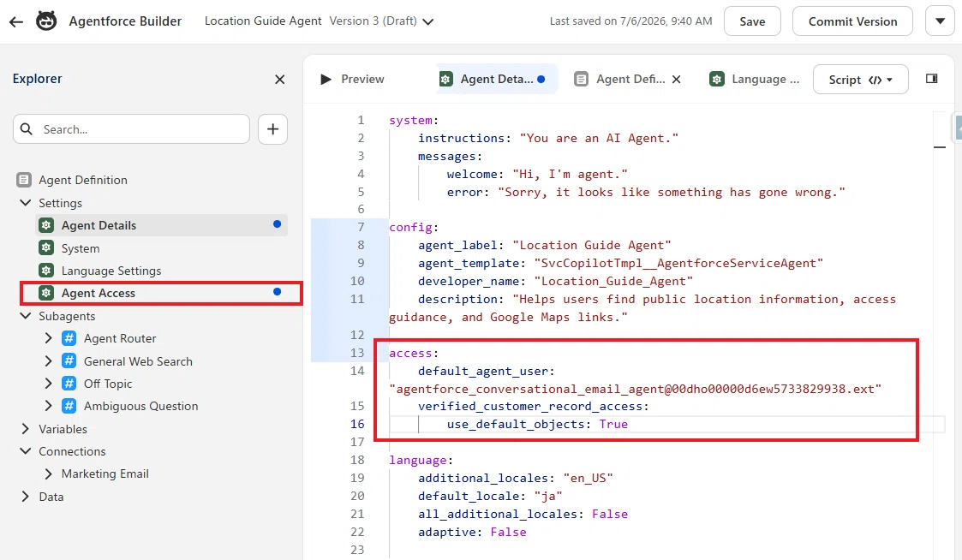Close the Explorer panel

click(280, 79)
